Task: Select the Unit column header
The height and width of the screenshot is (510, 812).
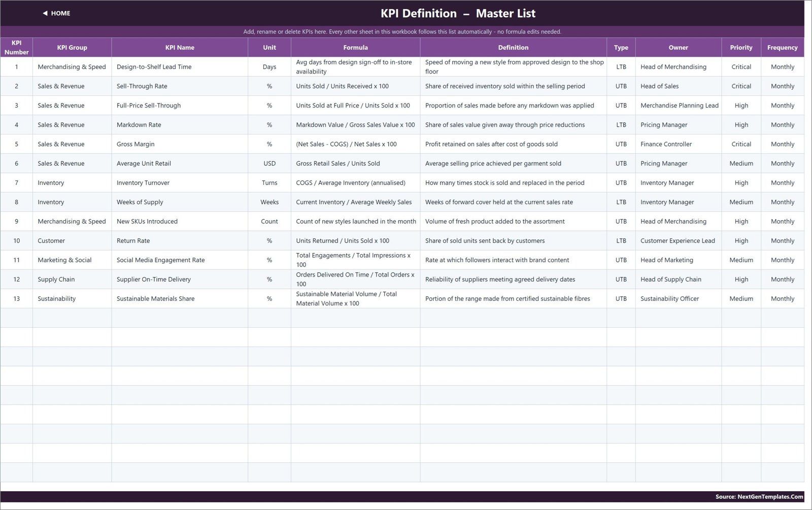Action: 269,47
